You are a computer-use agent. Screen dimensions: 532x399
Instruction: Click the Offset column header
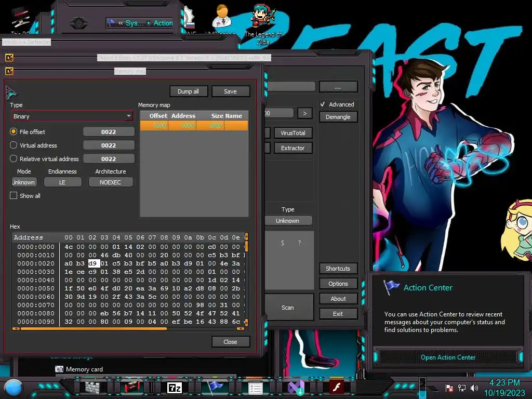pyautogui.click(x=154, y=116)
